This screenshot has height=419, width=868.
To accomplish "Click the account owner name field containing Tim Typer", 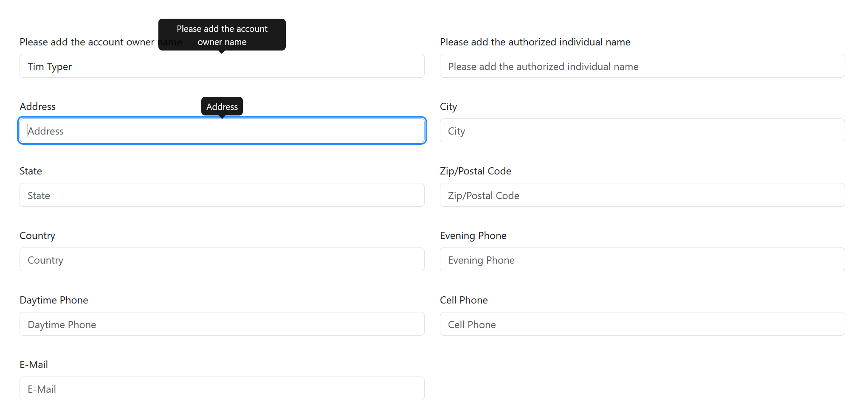I will (222, 66).
